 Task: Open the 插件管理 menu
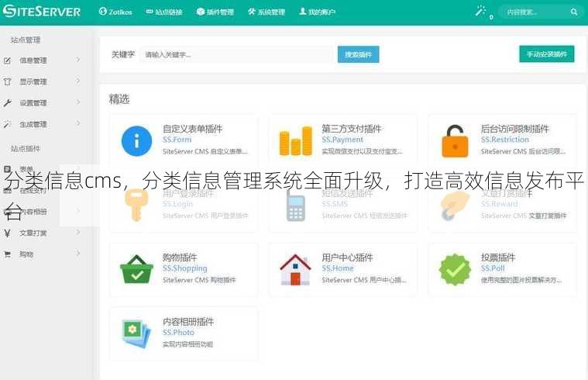[x=215, y=12]
